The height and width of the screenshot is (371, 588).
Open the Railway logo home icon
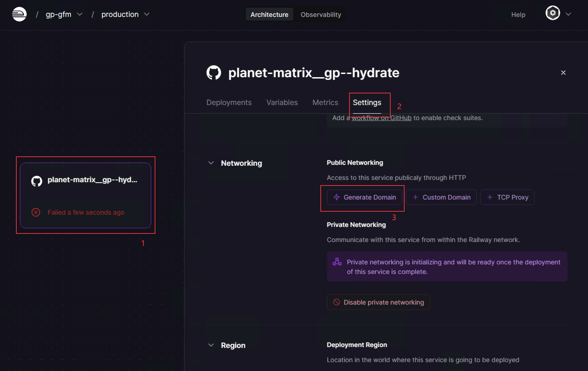[x=19, y=14]
